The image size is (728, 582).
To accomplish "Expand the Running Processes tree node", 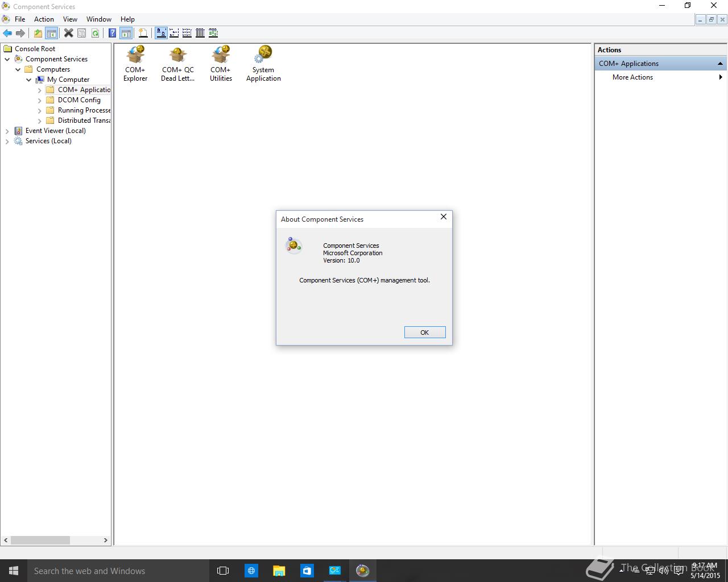I will (x=40, y=110).
